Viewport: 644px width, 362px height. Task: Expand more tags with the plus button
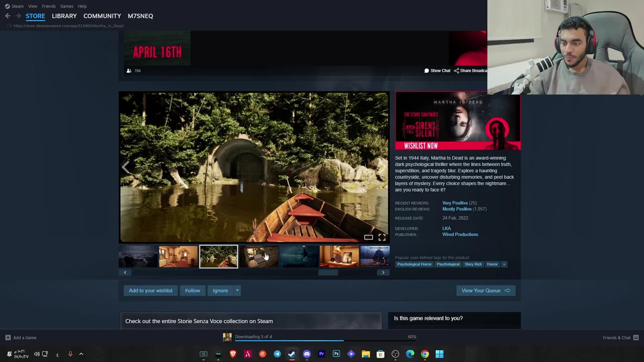[504, 264]
